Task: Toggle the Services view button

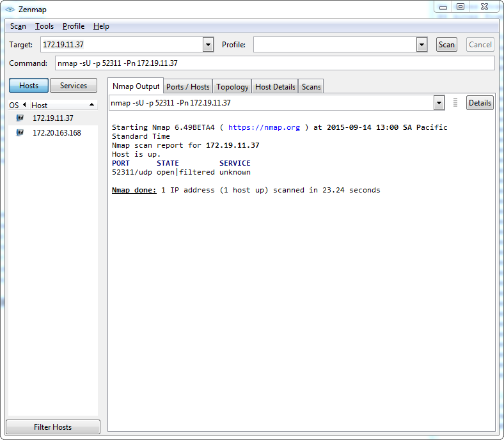Action: click(74, 86)
